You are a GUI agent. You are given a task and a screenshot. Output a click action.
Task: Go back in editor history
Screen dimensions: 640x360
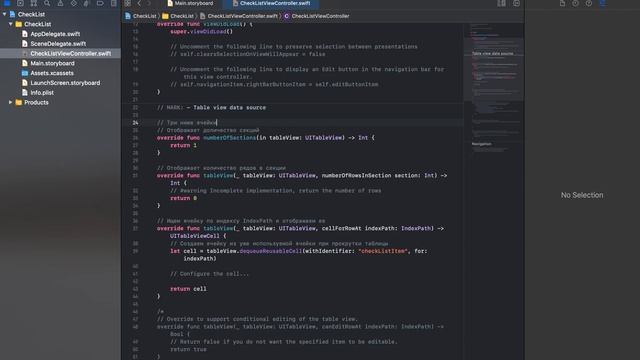point(139,3)
